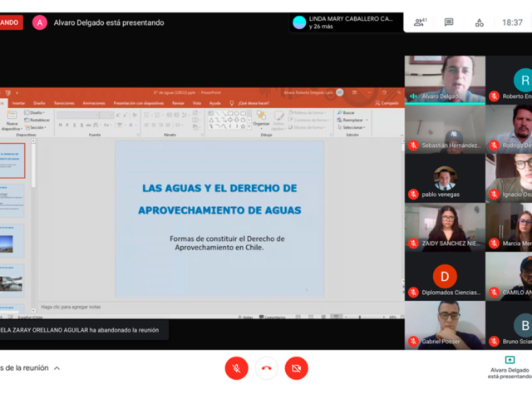Toggle Comentarios pane in PowerPoint status bar
Screen dimensions: 532x399
coord(273,318)
